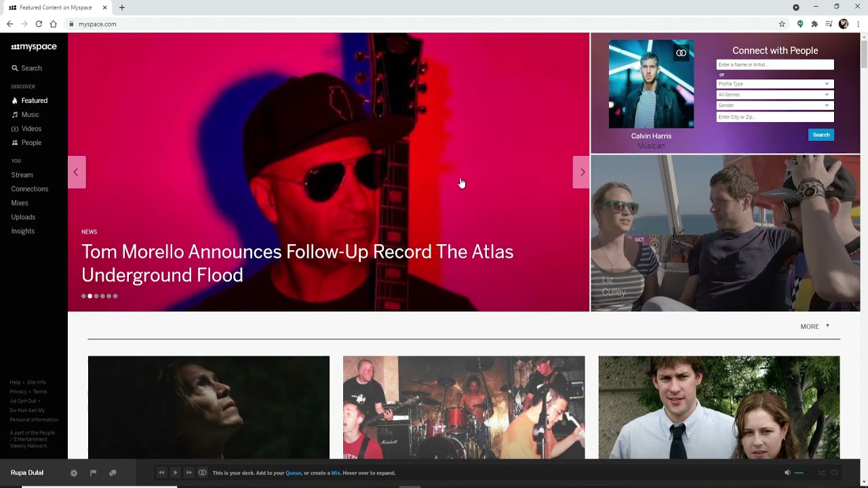Open Rupa Dulal profile name
The image size is (868, 488).
coord(27,473)
